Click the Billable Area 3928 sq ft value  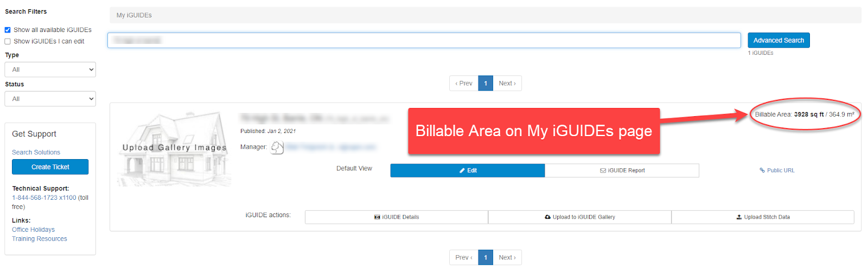coord(809,115)
